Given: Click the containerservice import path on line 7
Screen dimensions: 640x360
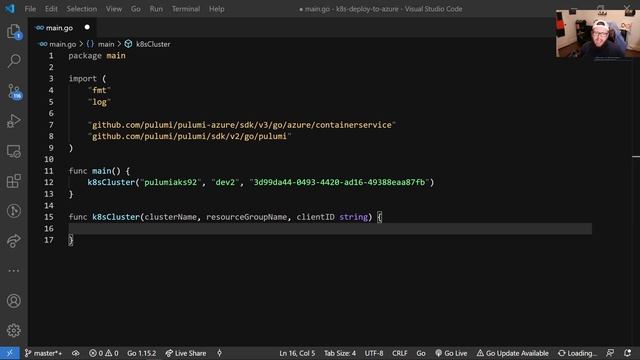Looking at the screenshot, I should pos(242,125).
